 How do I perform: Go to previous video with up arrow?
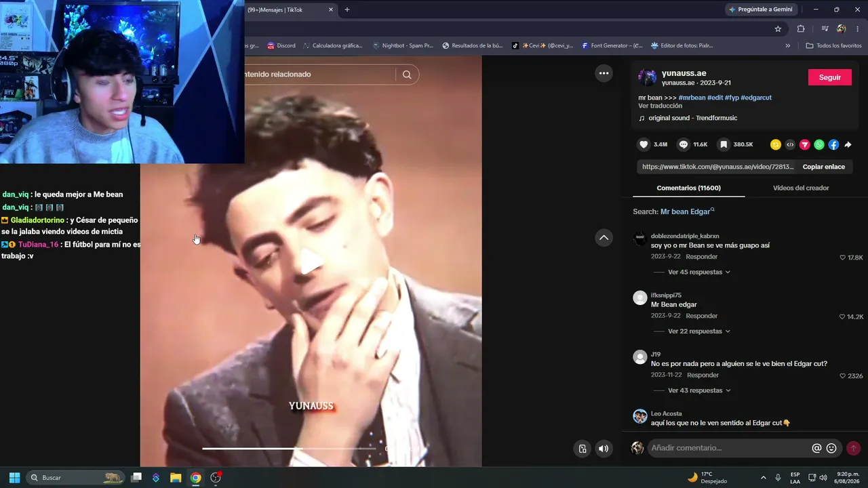pos(604,237)
